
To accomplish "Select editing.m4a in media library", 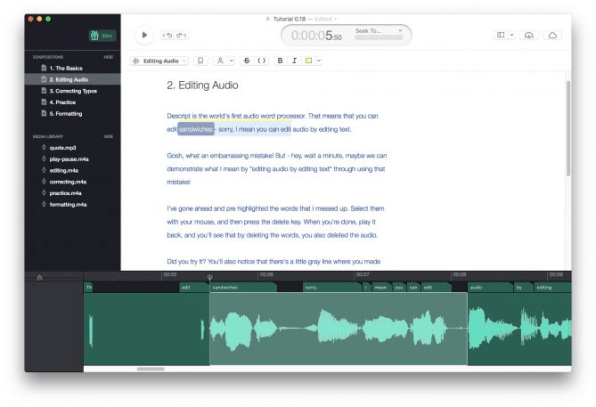I will pos(64,170).
